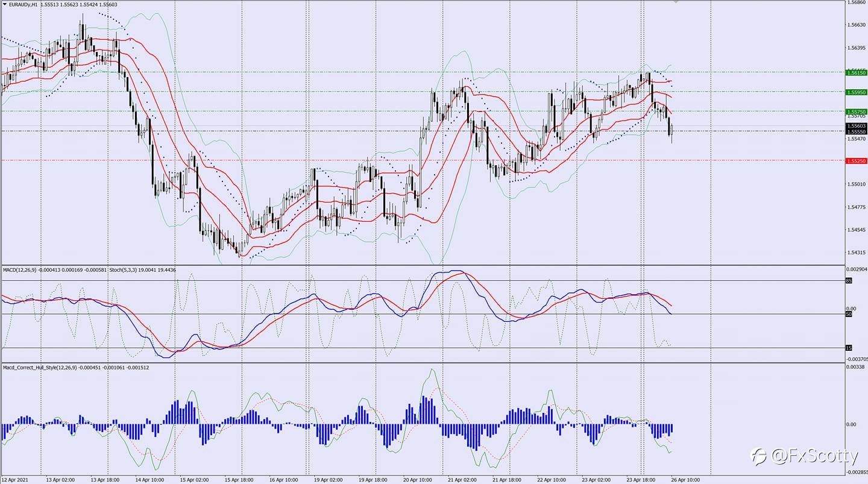This screenshot has height=484, width=868.
Task: Click the 19 Apr 18:00 time label
Action: (372, 480)
